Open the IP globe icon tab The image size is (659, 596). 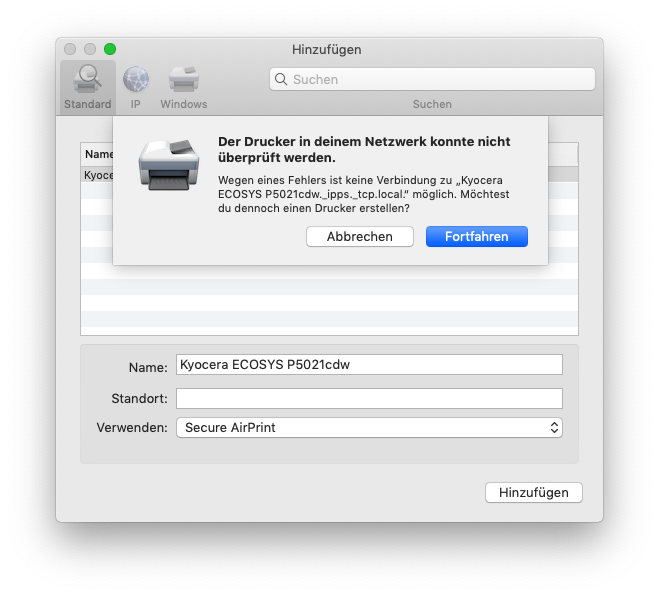click(x=136, y=79)
